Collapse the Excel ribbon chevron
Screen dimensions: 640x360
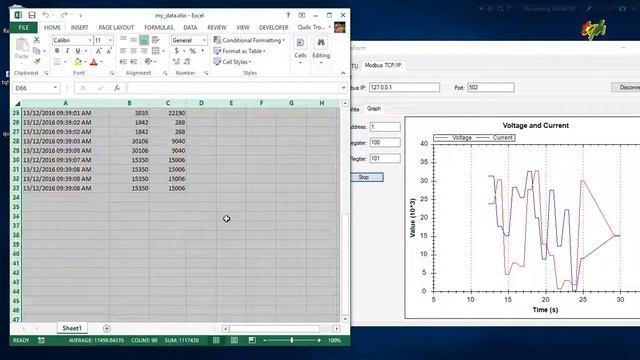[343, 73]
